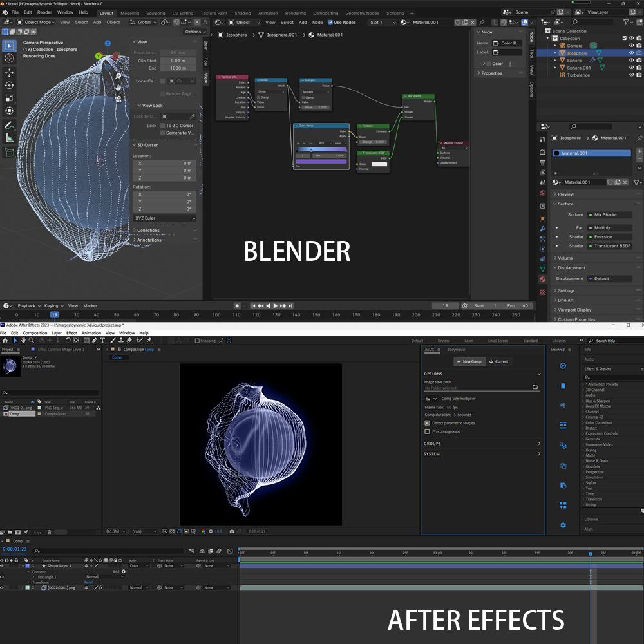Expand the Volume panel in material properties
Viewport: 644px width, 644px height.
click(x=565, y=258)
